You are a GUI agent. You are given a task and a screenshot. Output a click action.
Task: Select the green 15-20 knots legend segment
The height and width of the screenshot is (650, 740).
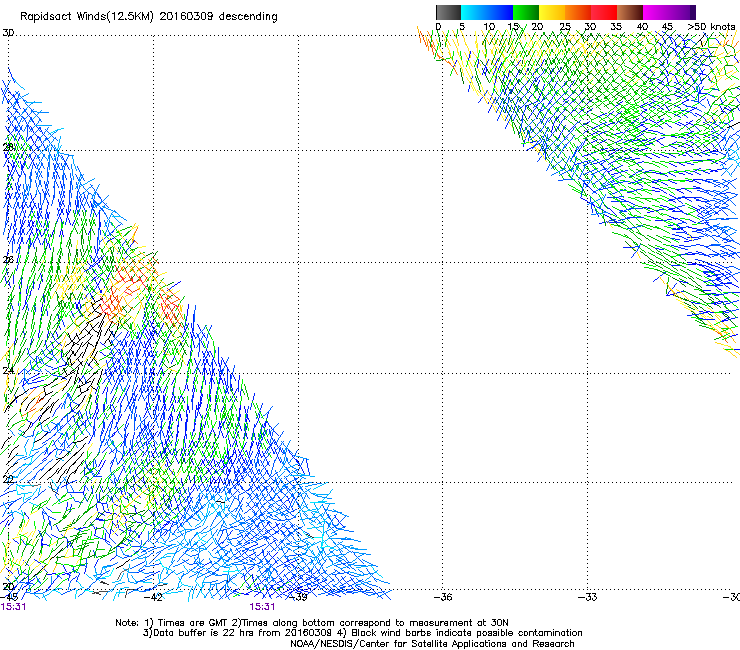pos(526,12)
